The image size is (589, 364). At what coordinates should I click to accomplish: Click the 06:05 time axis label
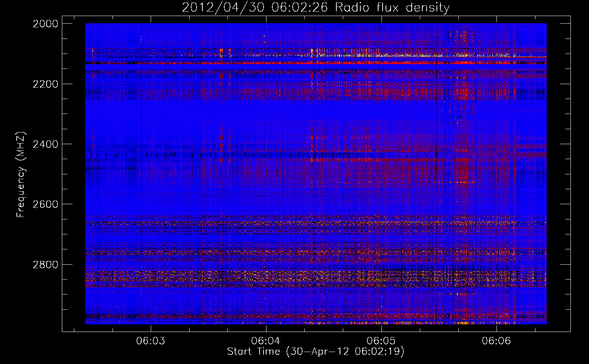[x=381, y=341]
